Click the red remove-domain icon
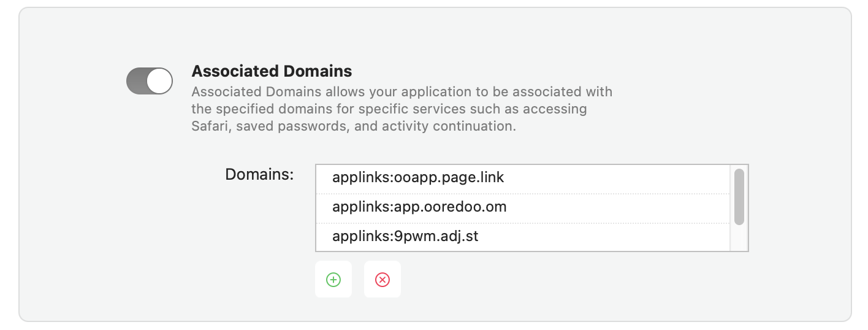 (x=383, y=280)
